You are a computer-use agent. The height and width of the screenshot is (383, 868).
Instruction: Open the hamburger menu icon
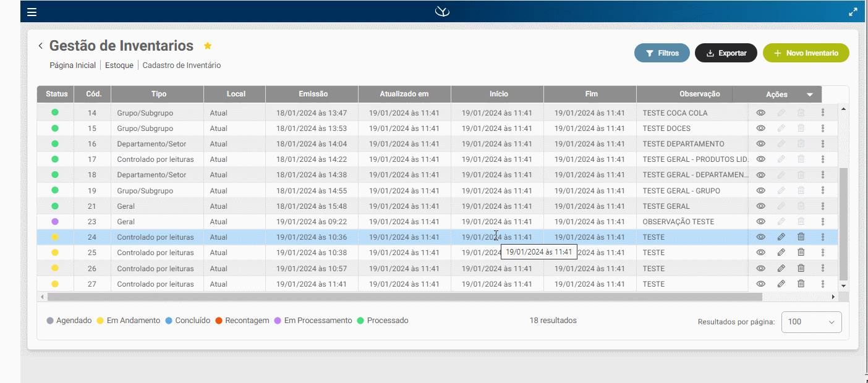[32, 12]
